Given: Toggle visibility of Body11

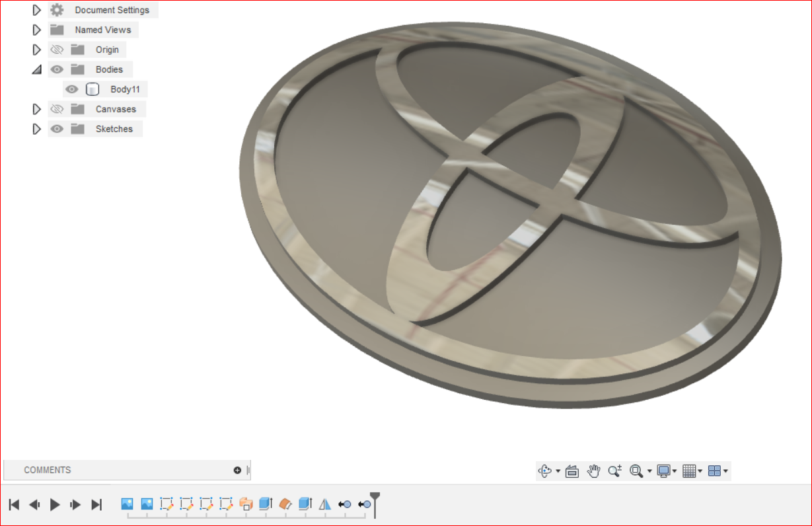Looking at the screenshot, I should point(72,89).
